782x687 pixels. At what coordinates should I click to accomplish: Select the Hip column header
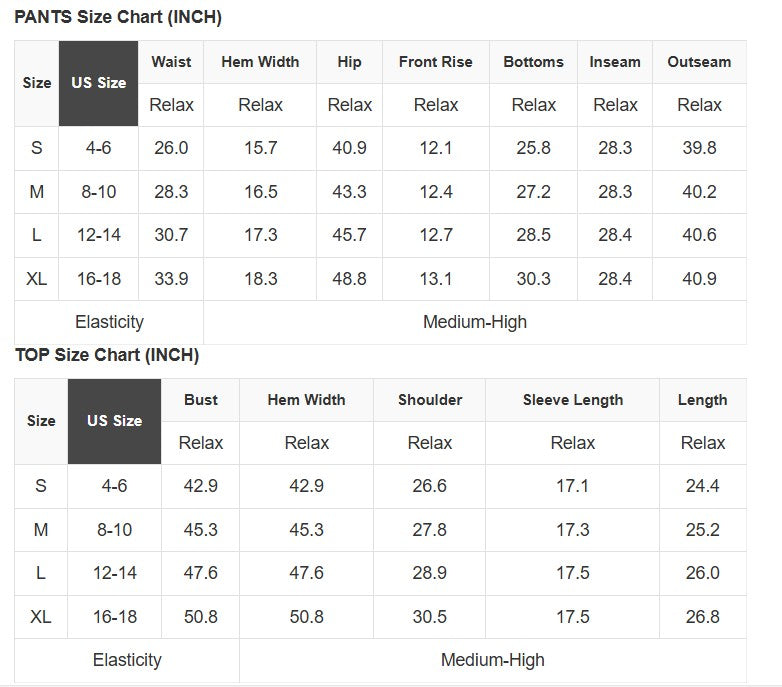[x=349, y=62]
